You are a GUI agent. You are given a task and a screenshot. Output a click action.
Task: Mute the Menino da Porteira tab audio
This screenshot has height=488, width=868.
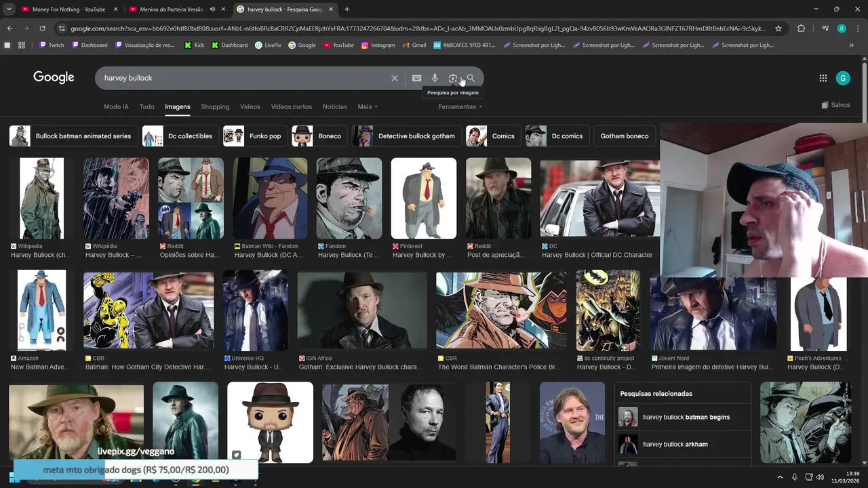pos(212,9)
